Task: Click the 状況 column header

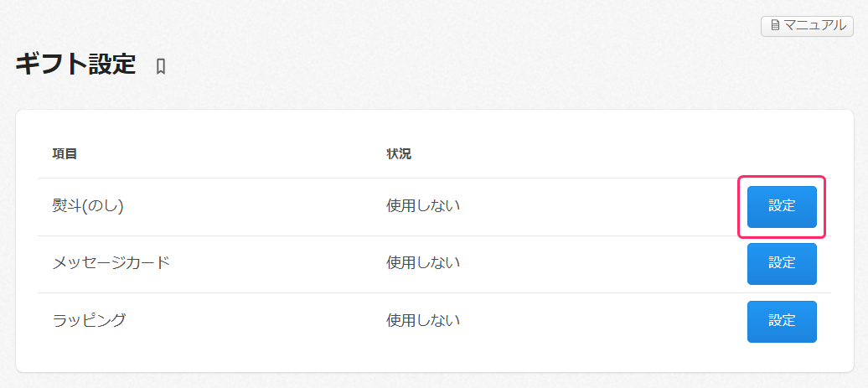Action: 399,154
